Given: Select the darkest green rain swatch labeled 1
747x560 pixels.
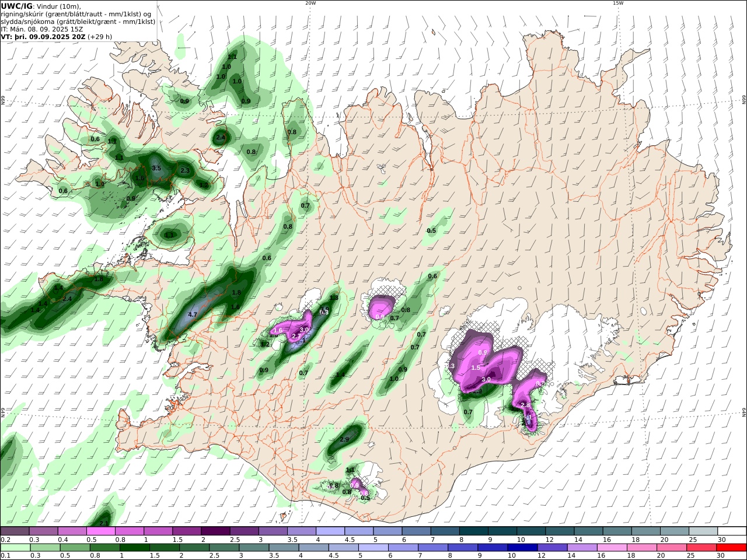Looking at the screenshot, I should click(135, 547).
